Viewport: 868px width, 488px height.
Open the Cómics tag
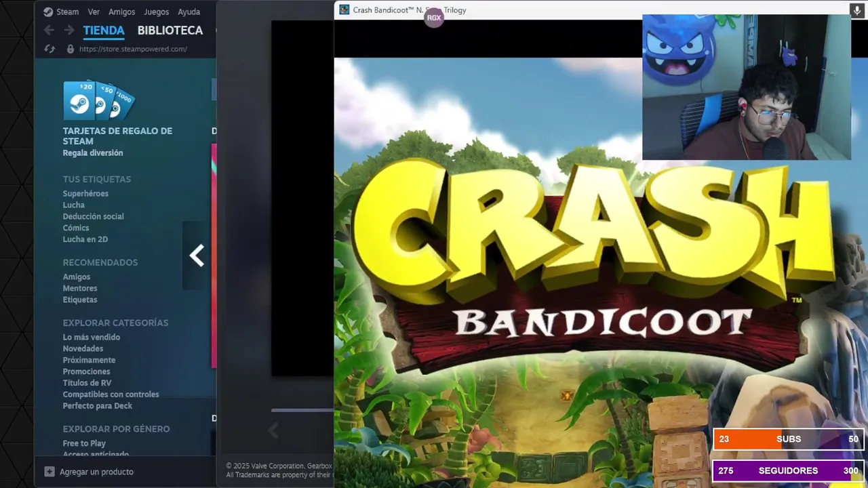(x=76, y=228)
